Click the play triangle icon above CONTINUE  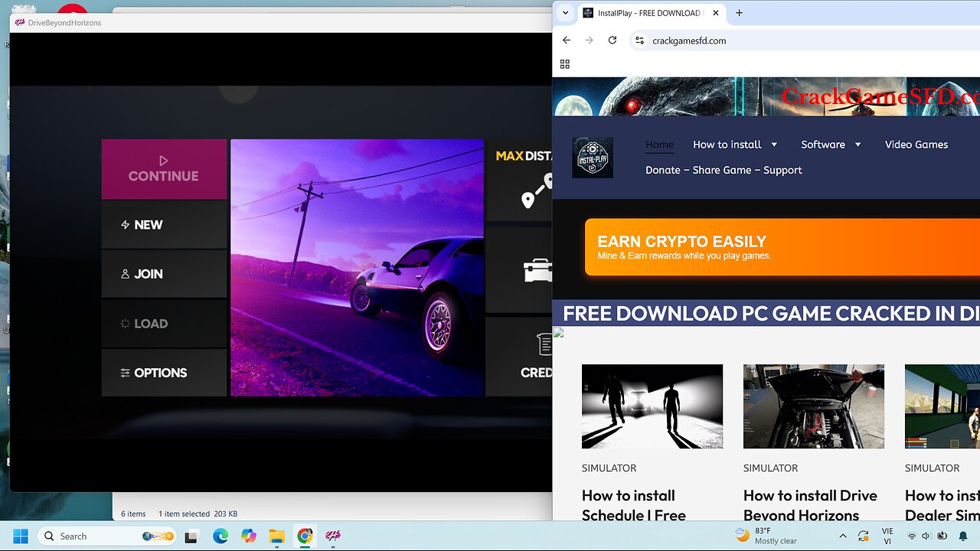point(163,161)
